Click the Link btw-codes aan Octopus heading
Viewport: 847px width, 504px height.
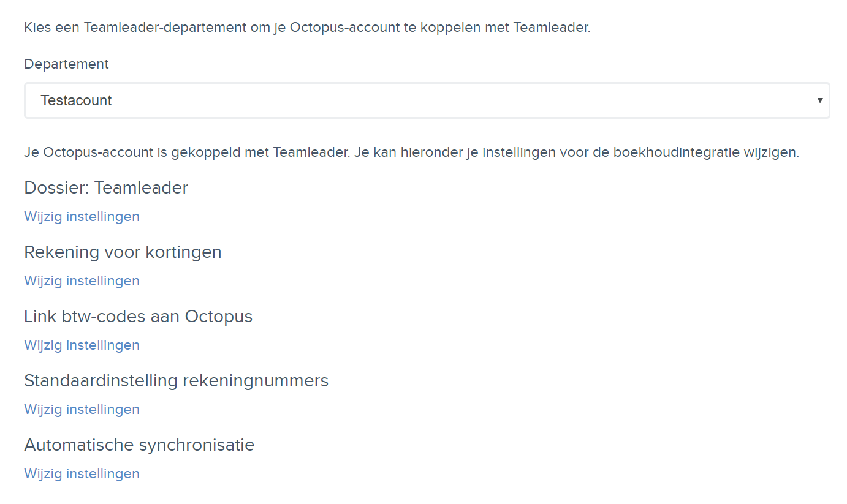click(138, 316)
